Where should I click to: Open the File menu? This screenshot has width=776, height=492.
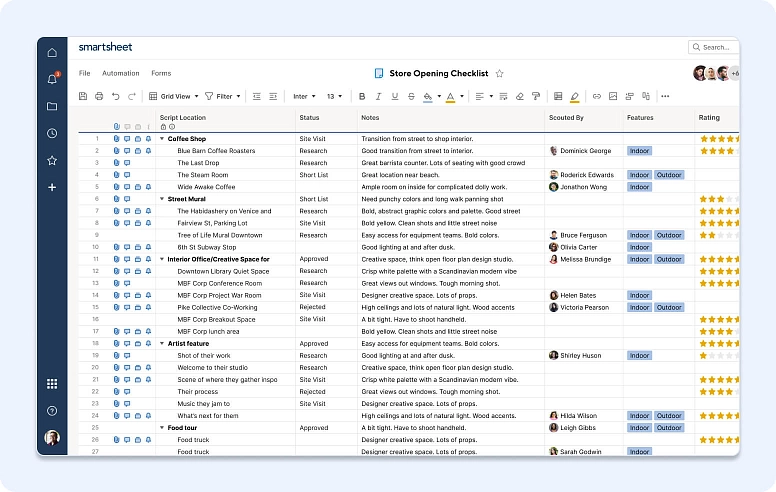84,73
